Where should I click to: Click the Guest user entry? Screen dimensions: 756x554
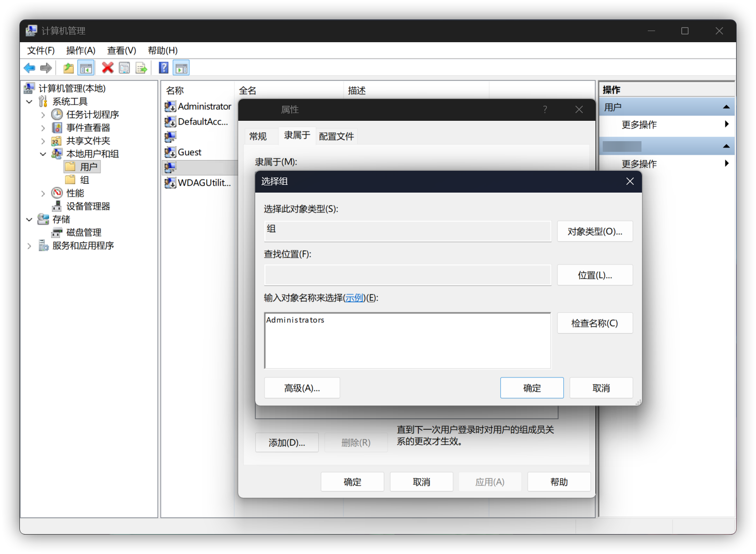click(x=190, y=152)
